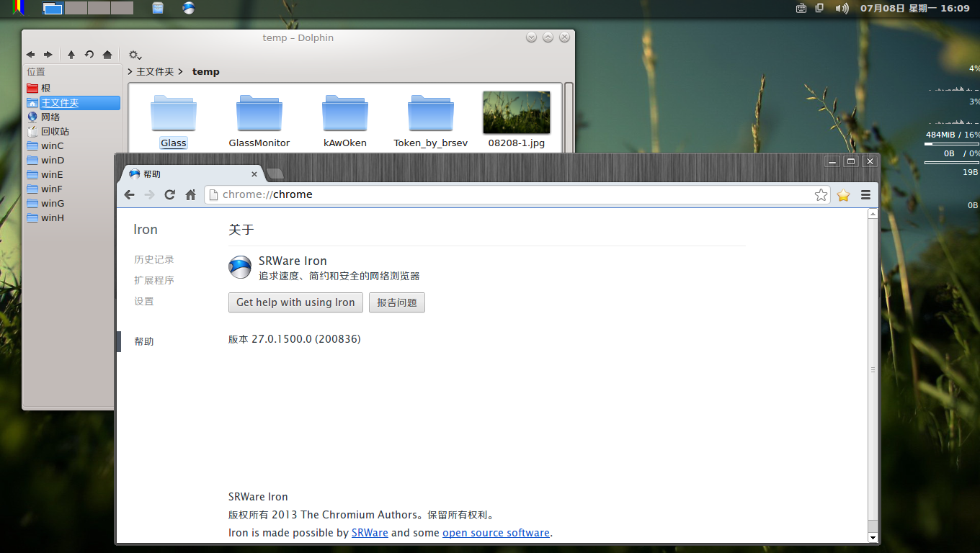Open 设置 in Iron sidebar
This screenshot has width=980, height=553.
pos(144,301)
